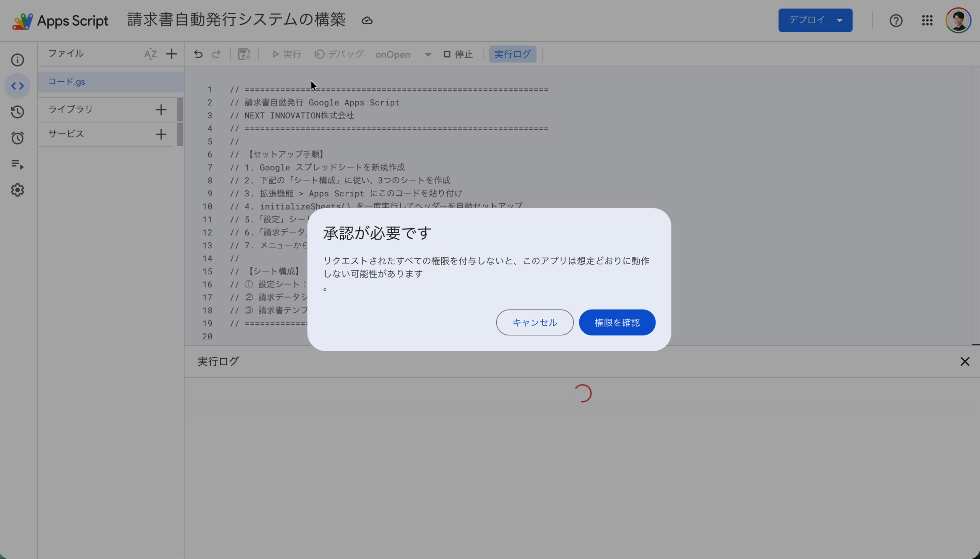Check the cloud sync status icon
Screen dimensions: 980x559
pos(367,20)
